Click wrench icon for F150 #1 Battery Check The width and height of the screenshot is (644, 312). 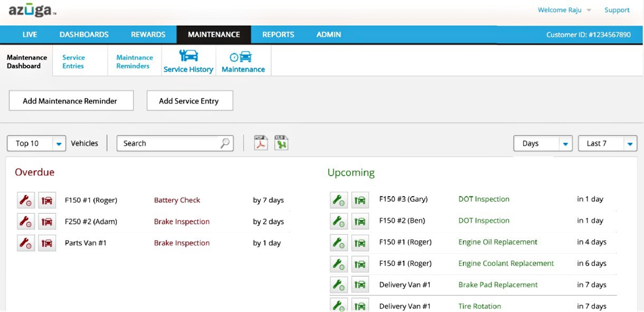(26, 200)
